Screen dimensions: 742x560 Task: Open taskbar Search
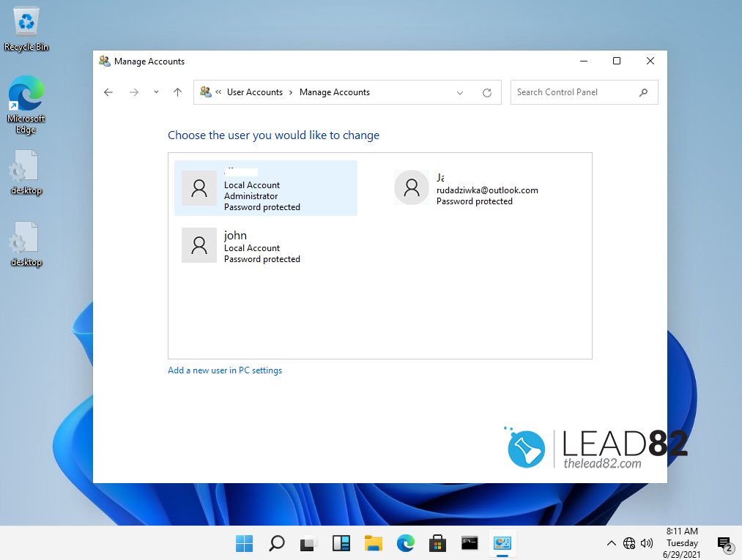(276, 543)
